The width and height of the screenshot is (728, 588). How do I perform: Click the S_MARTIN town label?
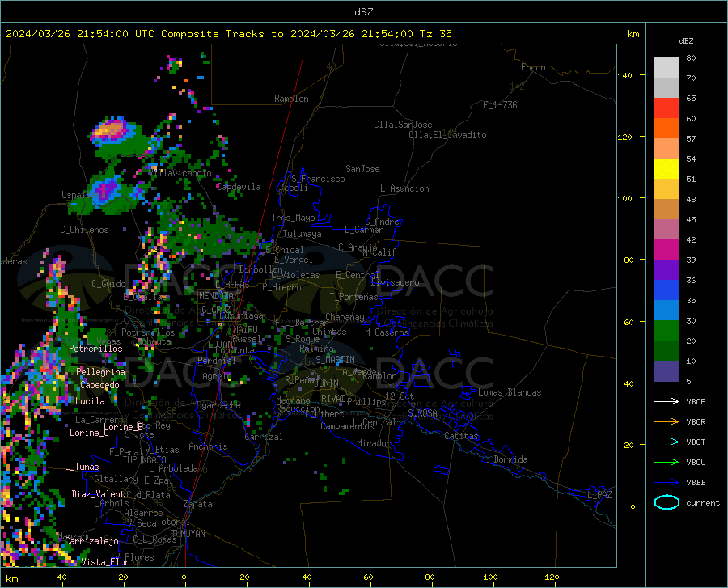335,360
